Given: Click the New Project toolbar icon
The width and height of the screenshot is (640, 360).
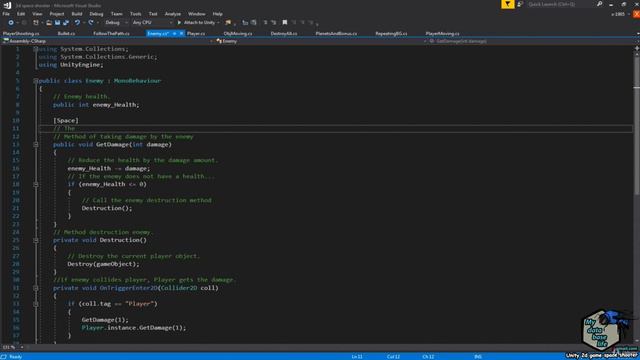Looking at the screenshot, I should [36, 22].
